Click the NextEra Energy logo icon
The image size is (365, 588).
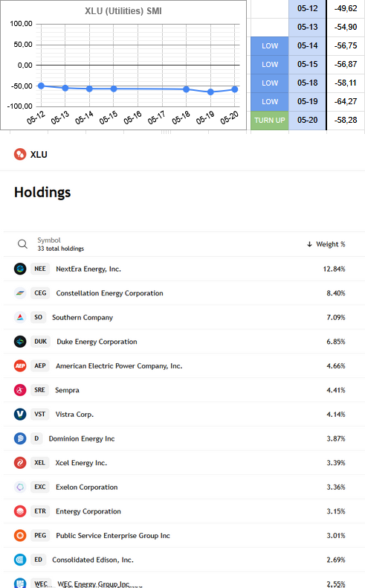20,269
